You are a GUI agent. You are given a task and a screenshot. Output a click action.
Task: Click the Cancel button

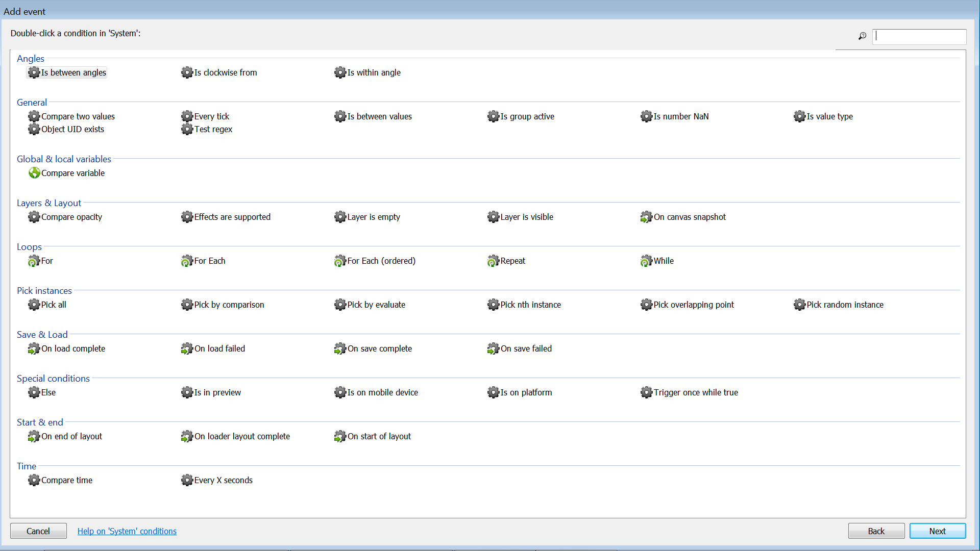[38, 531]
